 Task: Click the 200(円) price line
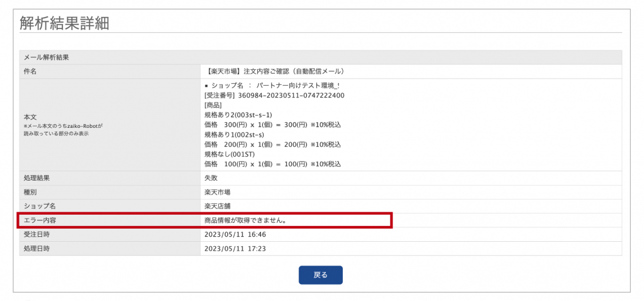click(x=272, y=144)
